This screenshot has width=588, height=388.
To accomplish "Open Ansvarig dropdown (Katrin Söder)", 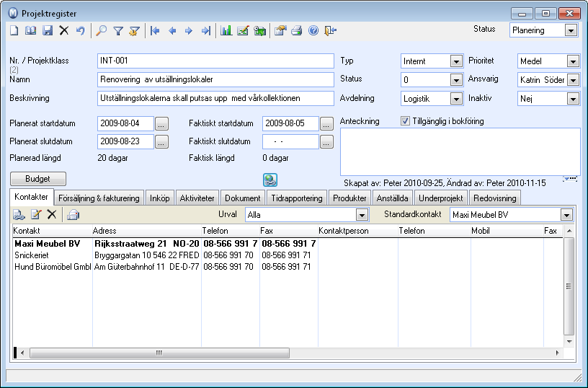I will [573, 80].
